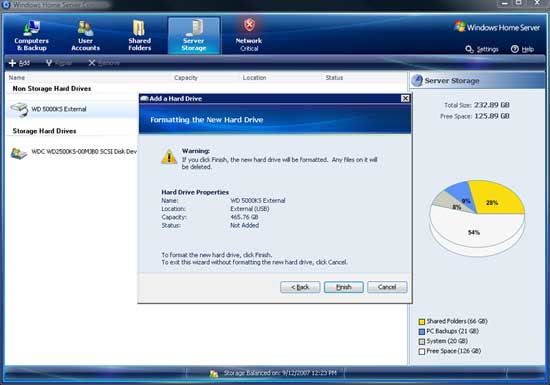The width and height of the screenshot is (550, 385).
Task: Minimize the Windows Home Server Console window
Action: [505, 4]
